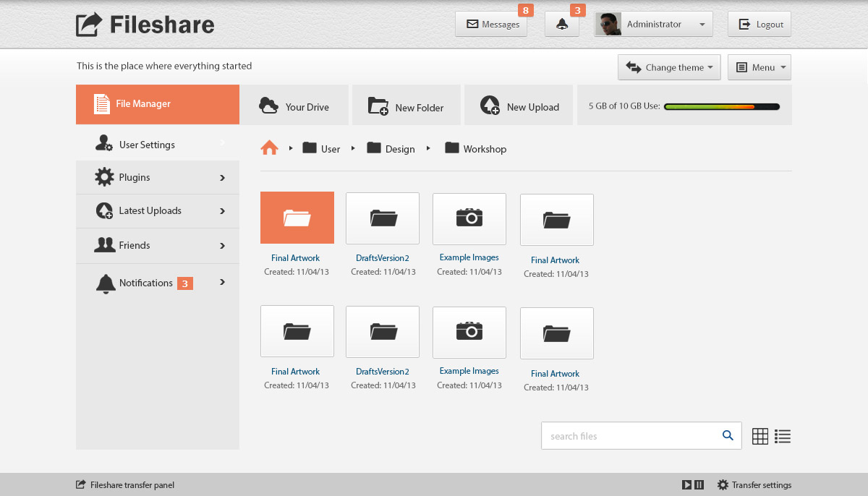Viewport: 868px width, 496px height.
Task: Open the Change theme dropdown
Action: coord(669,67)
